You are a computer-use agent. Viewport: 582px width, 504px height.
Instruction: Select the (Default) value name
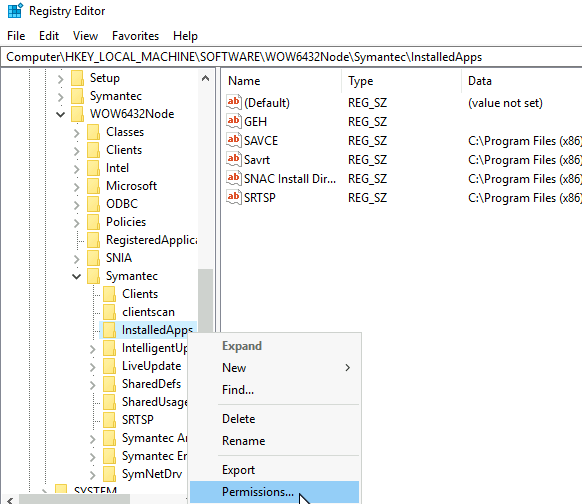267,103
